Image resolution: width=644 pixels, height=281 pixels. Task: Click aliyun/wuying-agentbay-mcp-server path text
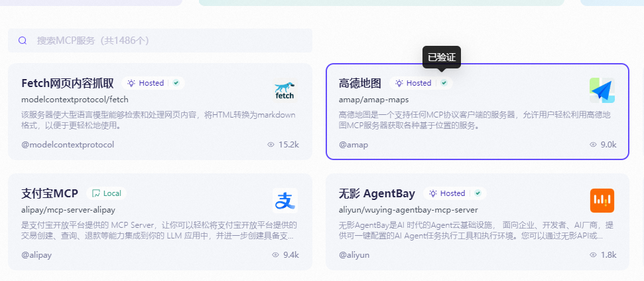pyautogui.click(x=409, y=210)
